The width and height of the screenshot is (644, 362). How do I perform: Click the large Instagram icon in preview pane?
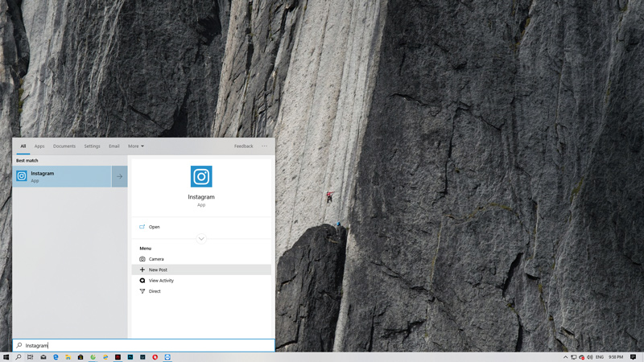[201, 176]
